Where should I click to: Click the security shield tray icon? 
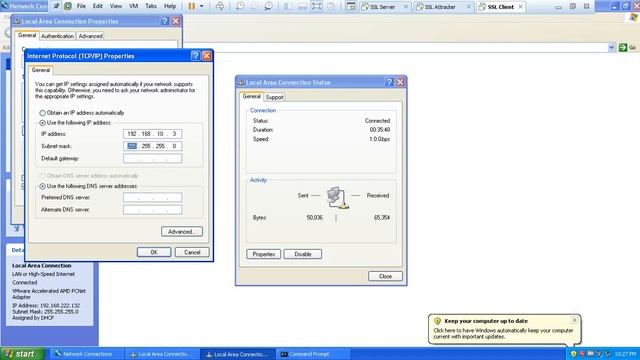[573, 354]
